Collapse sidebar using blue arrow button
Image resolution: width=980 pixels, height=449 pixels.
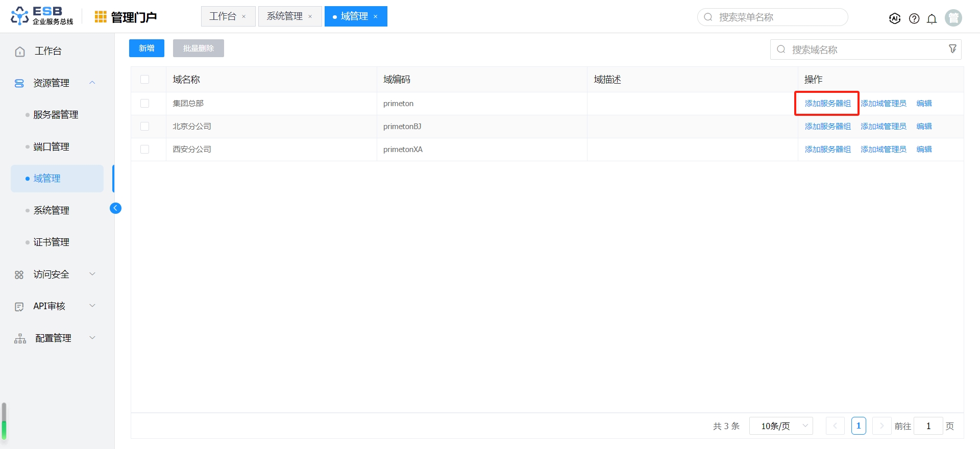(x=116, y=208)
